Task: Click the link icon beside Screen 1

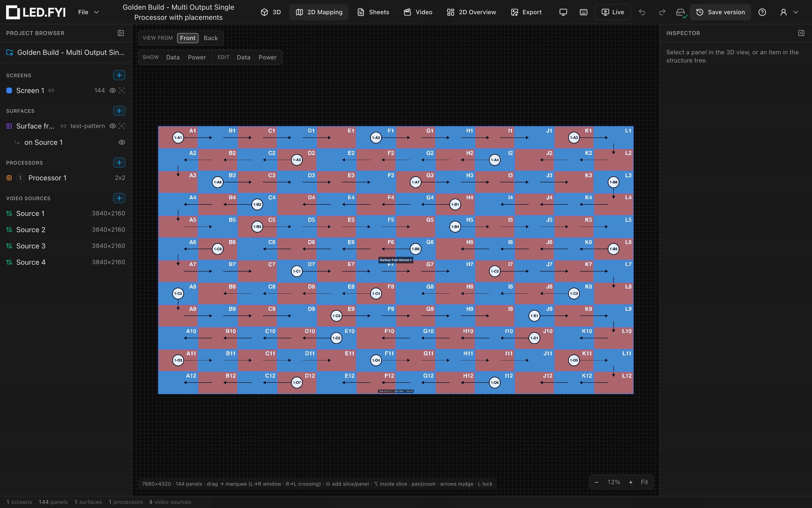Action: pos(51,90)
